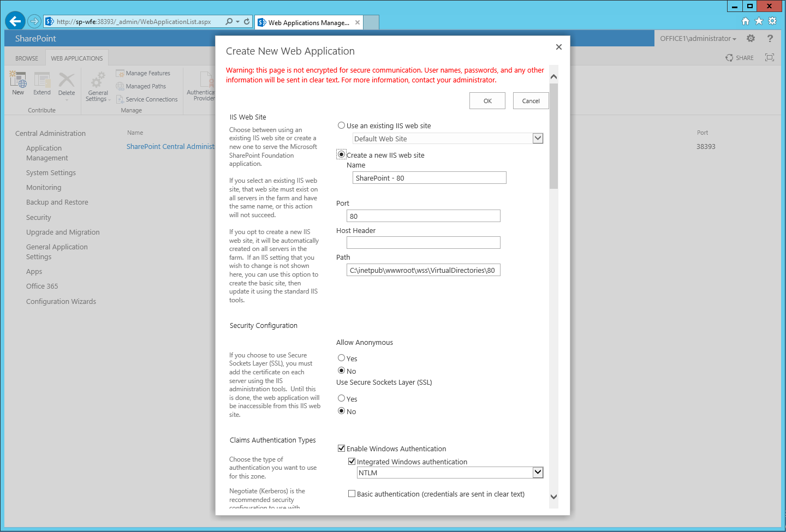
Task: Open a new browser tab
Action: pyautogui.click(x=371, y=22)
